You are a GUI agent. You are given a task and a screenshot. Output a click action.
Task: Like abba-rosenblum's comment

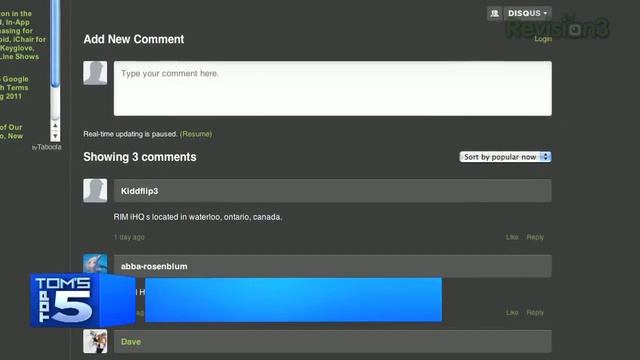point(512,313)
